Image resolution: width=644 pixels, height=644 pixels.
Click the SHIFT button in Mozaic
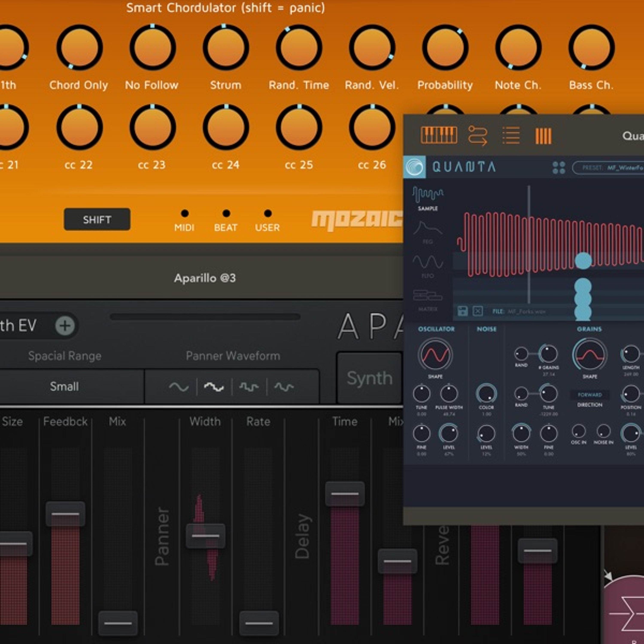(97, 219)
